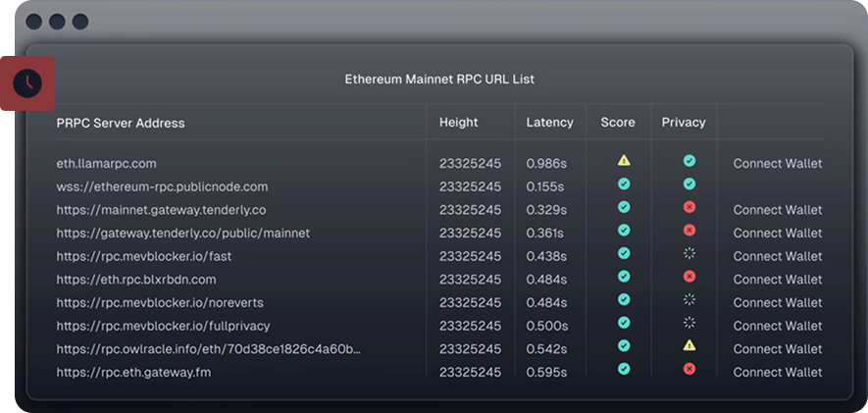Click the PRPC Server Address header

click(x=121, y=124)
